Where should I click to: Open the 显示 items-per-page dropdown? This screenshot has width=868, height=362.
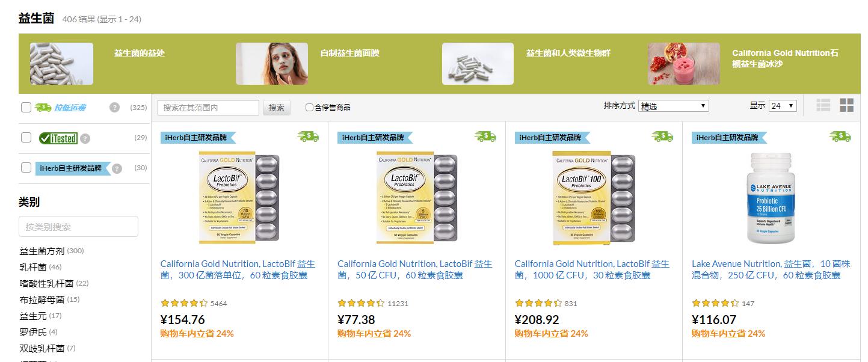(783, 106)
